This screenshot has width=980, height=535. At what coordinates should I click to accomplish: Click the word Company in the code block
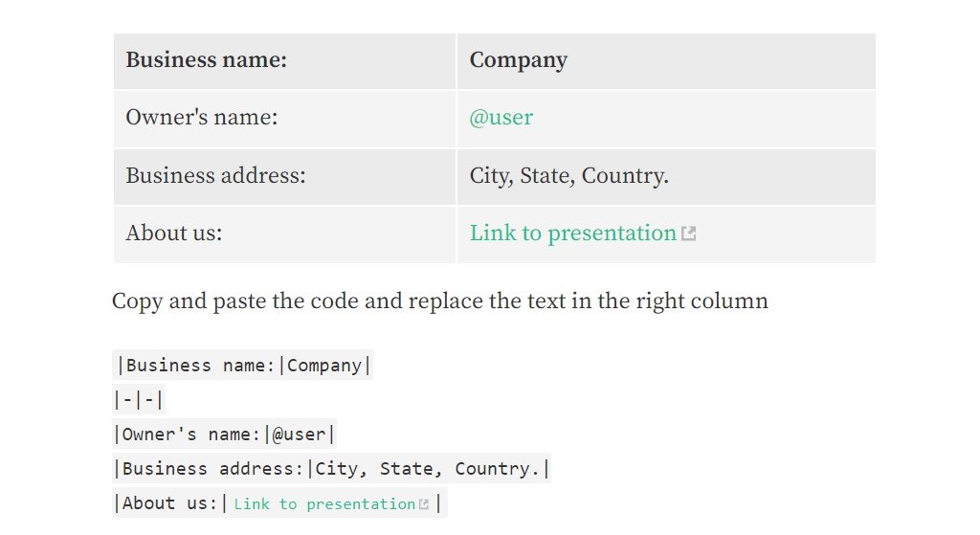[x=324, y=366]
